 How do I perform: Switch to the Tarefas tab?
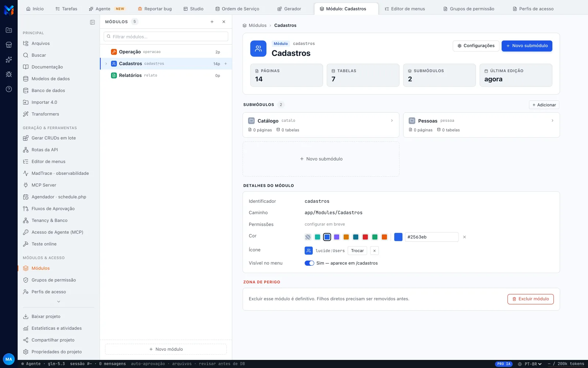click(x=67, y=9)
